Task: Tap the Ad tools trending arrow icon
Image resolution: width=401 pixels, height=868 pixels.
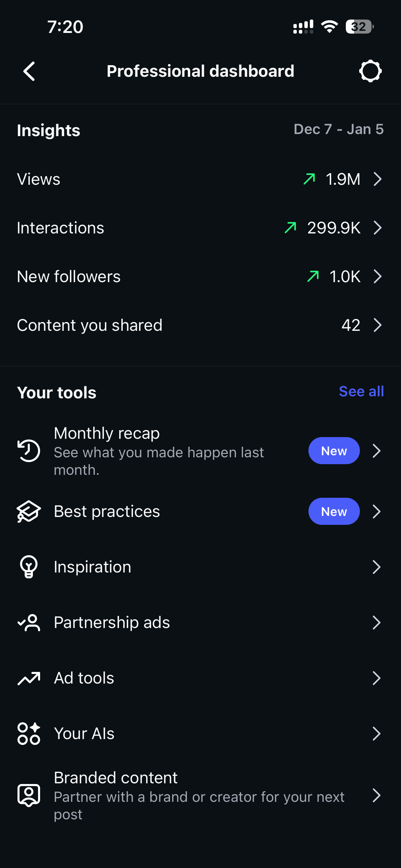Action: pos(29,678)
